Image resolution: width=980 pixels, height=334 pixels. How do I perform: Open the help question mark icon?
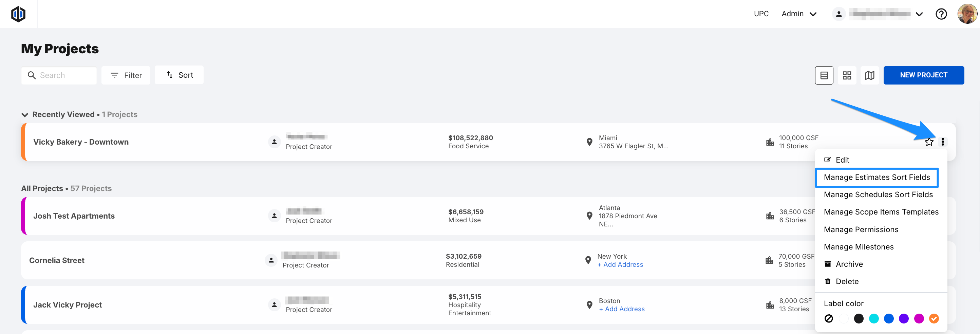[x=941, y=14]
